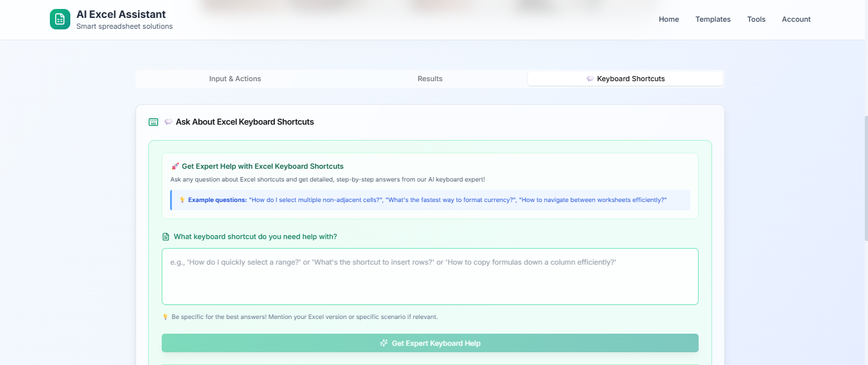Click the speech bubble icon in section heading
Image resolution: width=868 pixels, height=365 pixels.
[168, 121]
